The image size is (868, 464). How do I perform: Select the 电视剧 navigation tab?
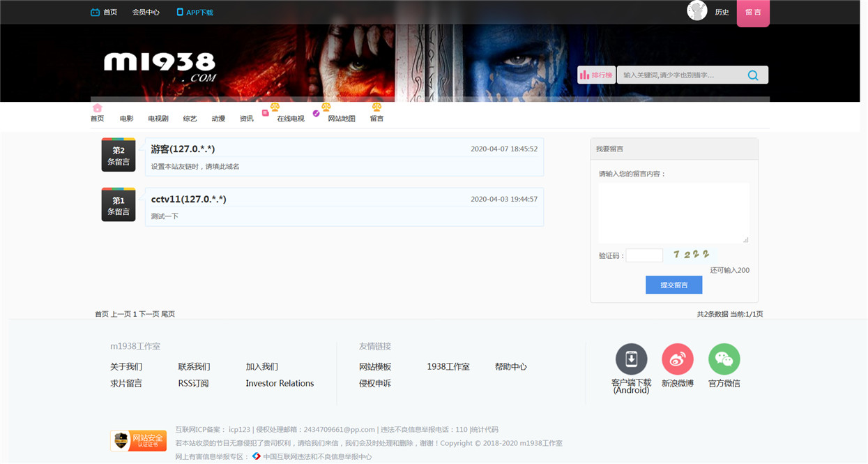158,119
